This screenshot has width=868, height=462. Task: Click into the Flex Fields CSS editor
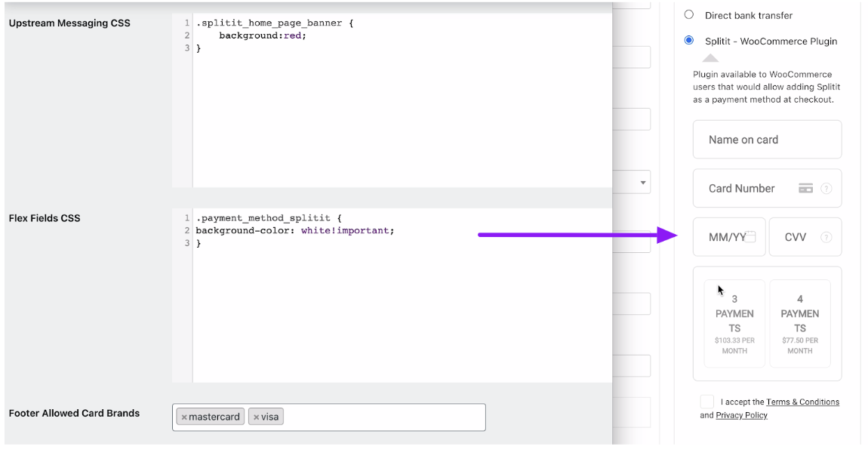pos(392,295)
